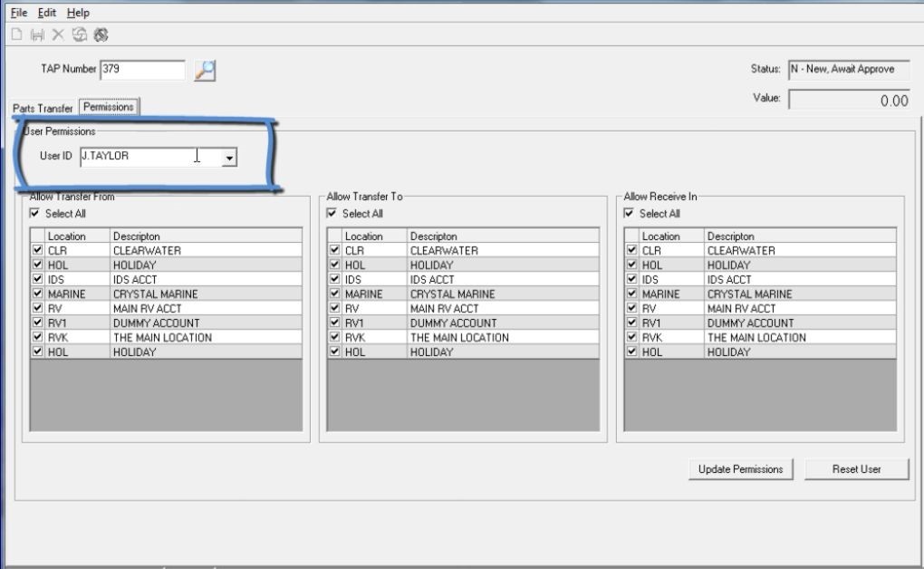Click the magnifier lookup beside TAP Number
Screen dimensions: 924x569
tap(205, 71)
